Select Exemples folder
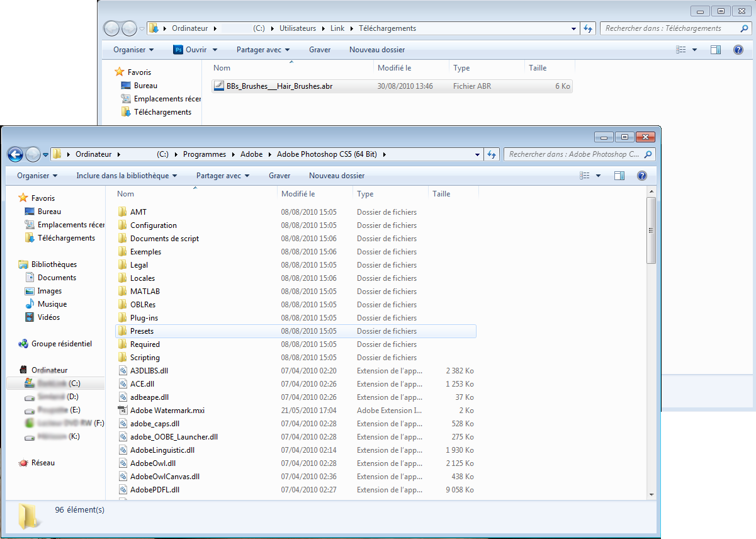 click(x=145, y=252)
